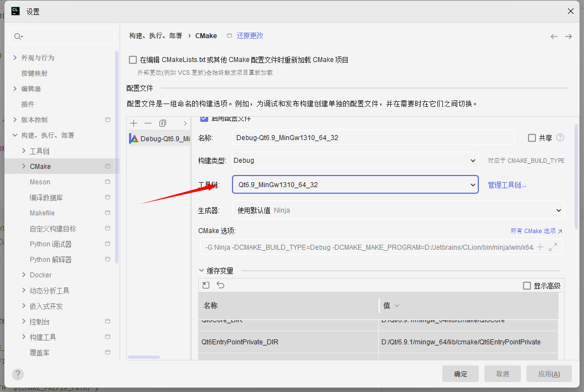Click the revert arrow icon in 缓存变量 toolbar
Image resolution: width=584 pixels, height=392 pixels.
pyautogui.click(x=221, y=286)
